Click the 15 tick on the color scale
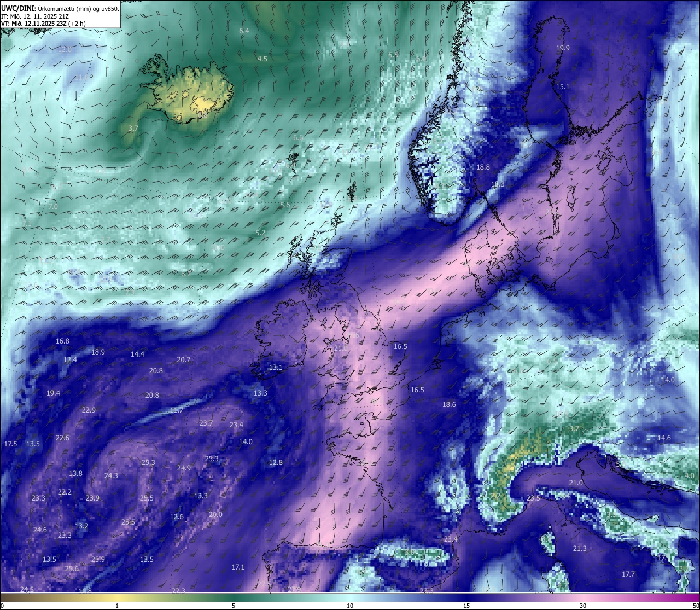Viewport: 700px width, 610px height. pyautogui.click(x=466, y=606)
